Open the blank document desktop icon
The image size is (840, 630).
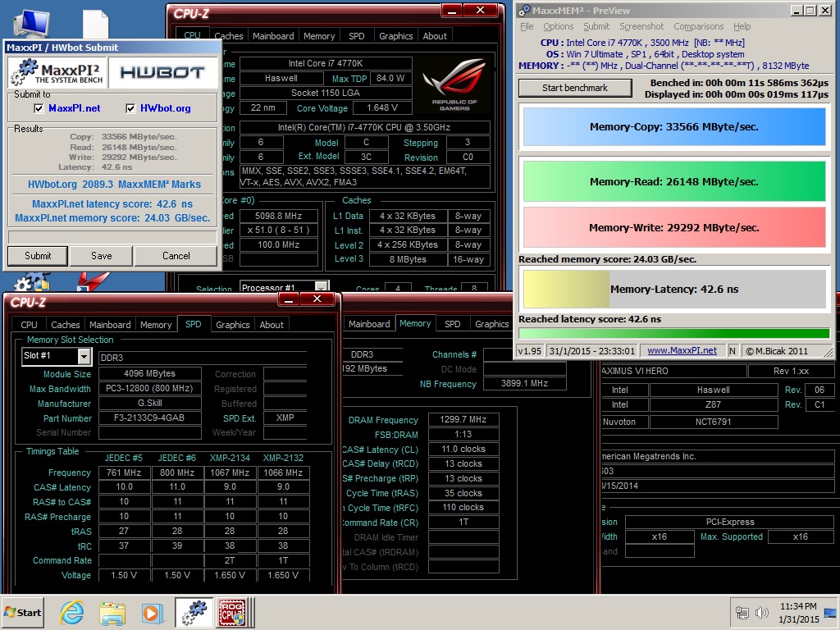click(x=95, y=24)
